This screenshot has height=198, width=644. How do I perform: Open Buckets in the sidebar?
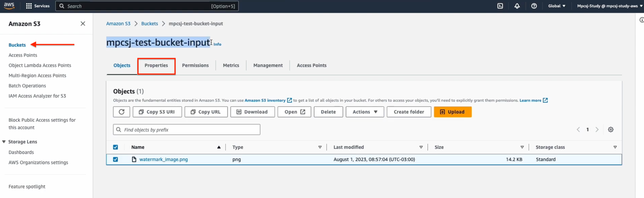(x=17, y=45)
